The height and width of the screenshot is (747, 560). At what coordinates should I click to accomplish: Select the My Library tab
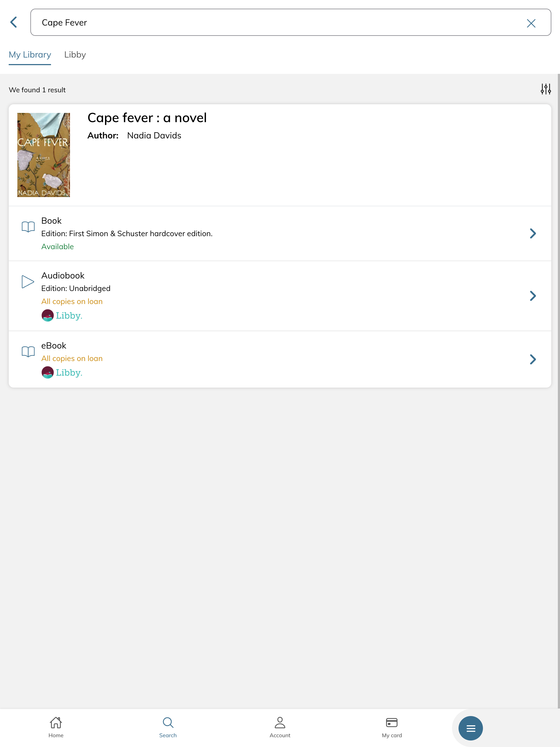30,55
